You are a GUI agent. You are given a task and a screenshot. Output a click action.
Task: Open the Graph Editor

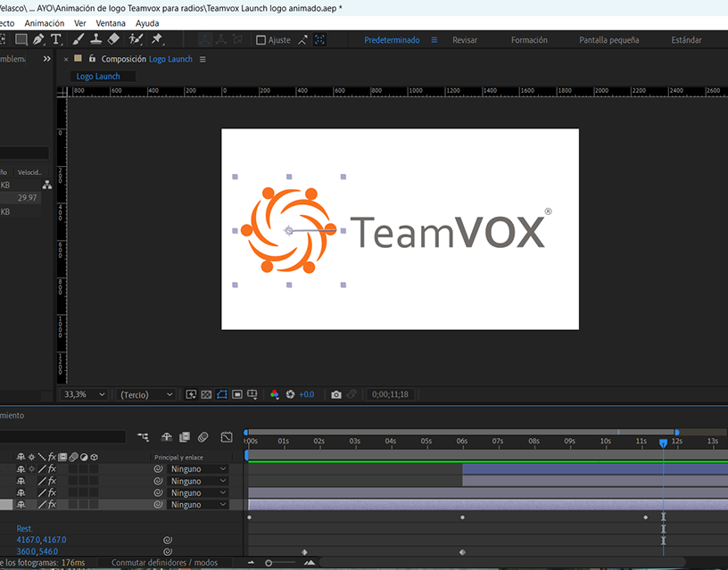[x=227, y=437]
